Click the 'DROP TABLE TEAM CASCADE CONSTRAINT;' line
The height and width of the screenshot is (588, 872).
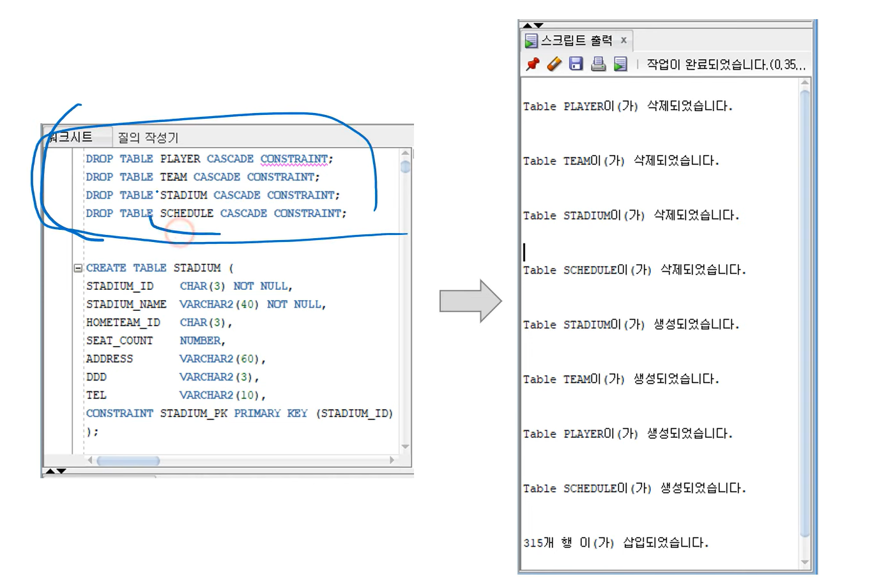[x=203, y=177]
